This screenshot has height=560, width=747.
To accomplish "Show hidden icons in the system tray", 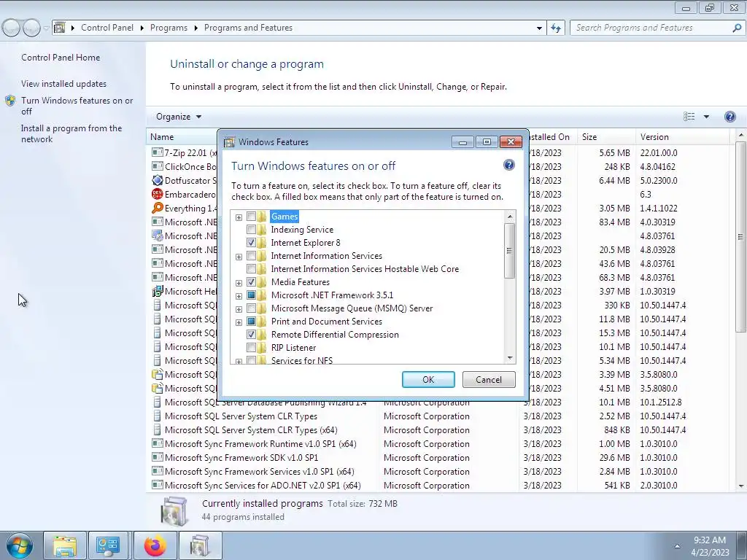I will click(x=677, y=546).
